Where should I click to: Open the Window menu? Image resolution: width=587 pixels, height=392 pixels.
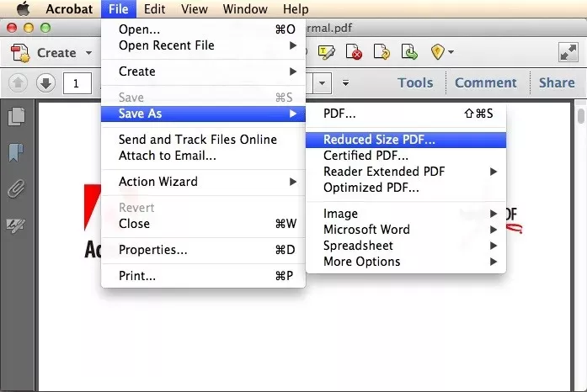[x=245, y=8]
